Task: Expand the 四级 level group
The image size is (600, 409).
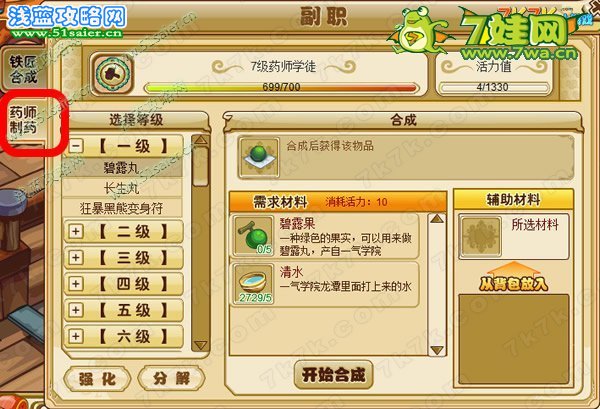Action: (76, 284)
